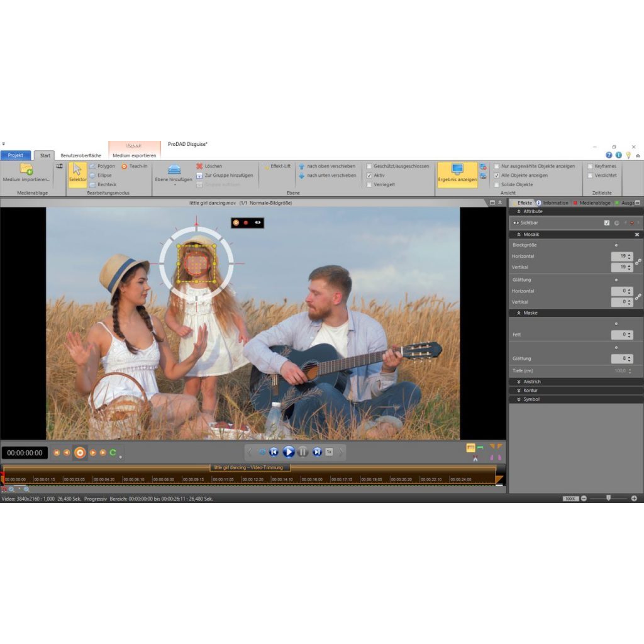Click nach oben verschieben arrow
The image size is (644, 644).
(x=301, y=166)
